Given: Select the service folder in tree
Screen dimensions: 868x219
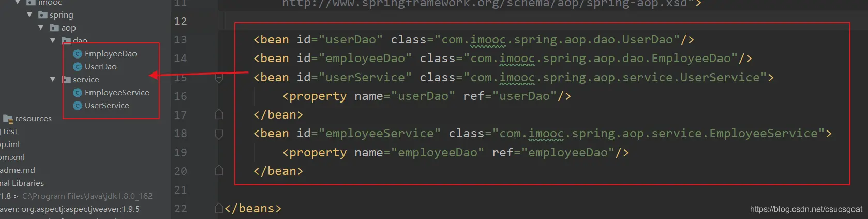Looking at the screenshot, I should click(x=86, y=79).
